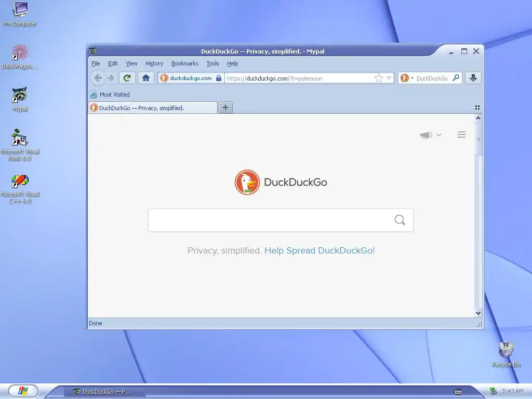
Task: Click the window resize grip corner
Action: click(x=480, y=325)
